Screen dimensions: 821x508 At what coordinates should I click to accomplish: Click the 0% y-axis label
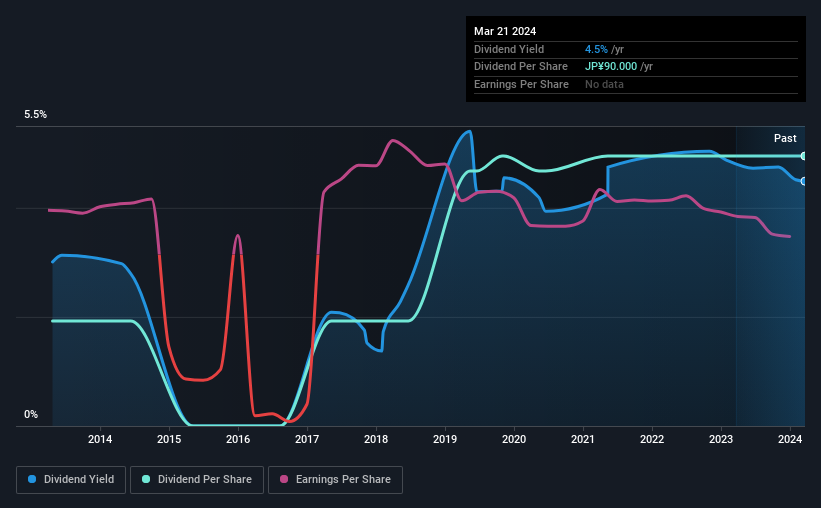coord(31,414)
